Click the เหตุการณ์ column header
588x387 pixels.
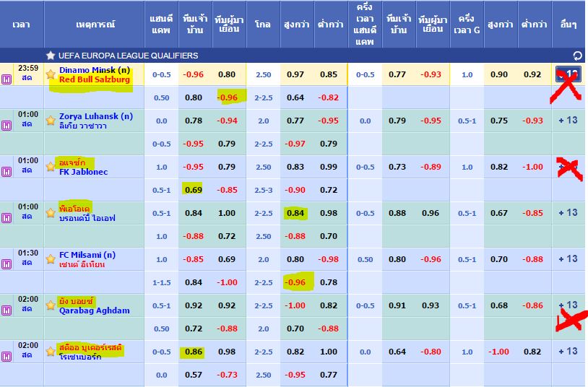(95, 25)
